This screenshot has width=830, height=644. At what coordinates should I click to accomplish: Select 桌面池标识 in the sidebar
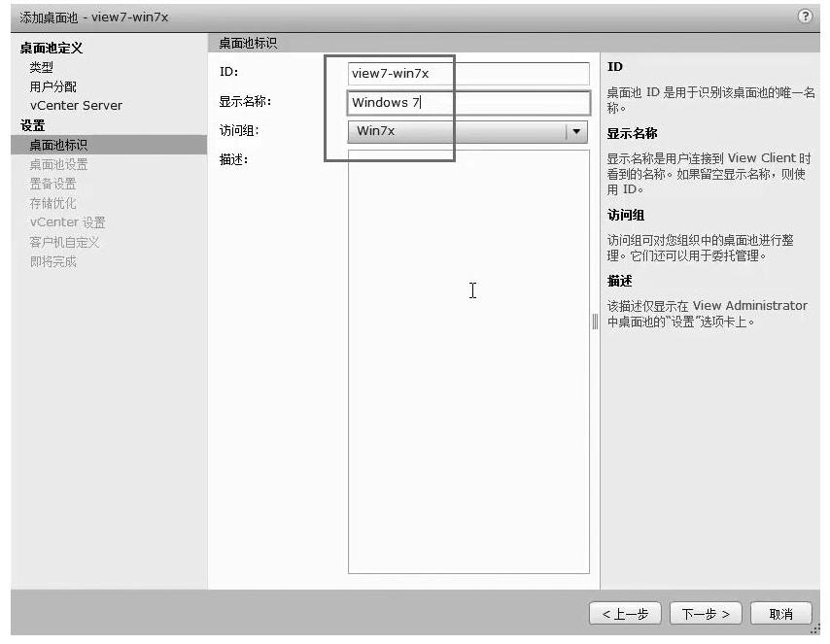109,145
